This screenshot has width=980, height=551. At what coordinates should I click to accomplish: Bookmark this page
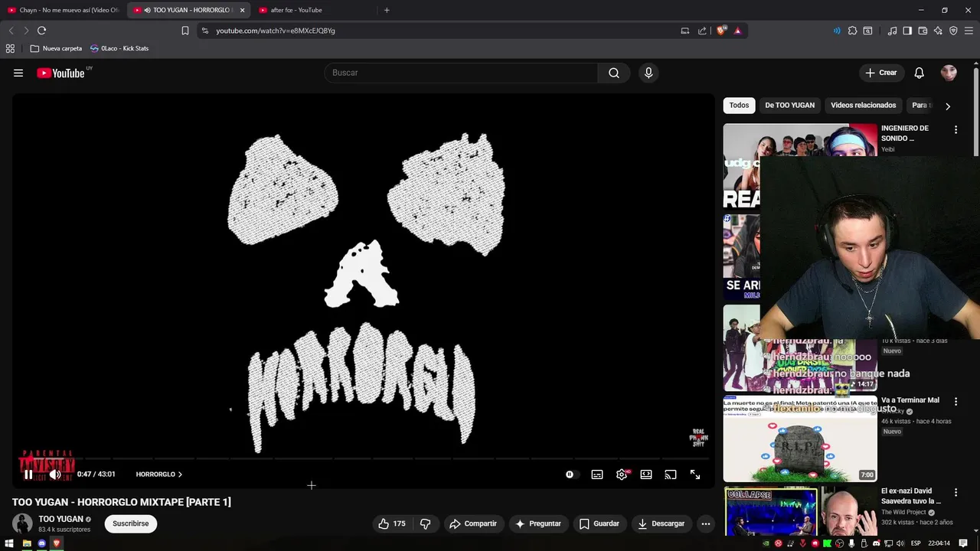pos(185,31)
